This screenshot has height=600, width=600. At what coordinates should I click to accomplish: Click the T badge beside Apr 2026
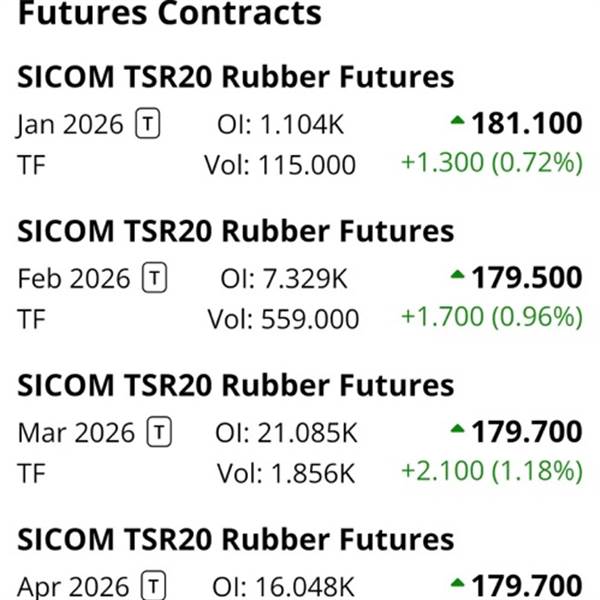click(153, 586)
